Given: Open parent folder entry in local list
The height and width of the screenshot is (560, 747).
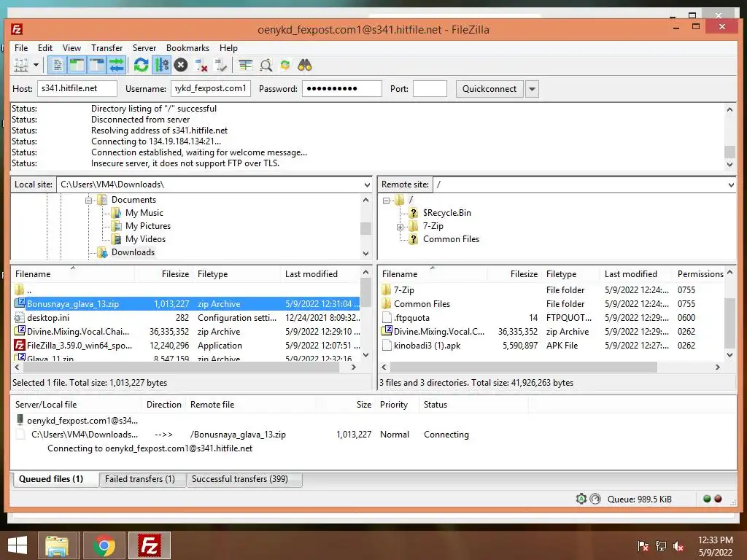Looking at the screenshot, I should point(186,290).
